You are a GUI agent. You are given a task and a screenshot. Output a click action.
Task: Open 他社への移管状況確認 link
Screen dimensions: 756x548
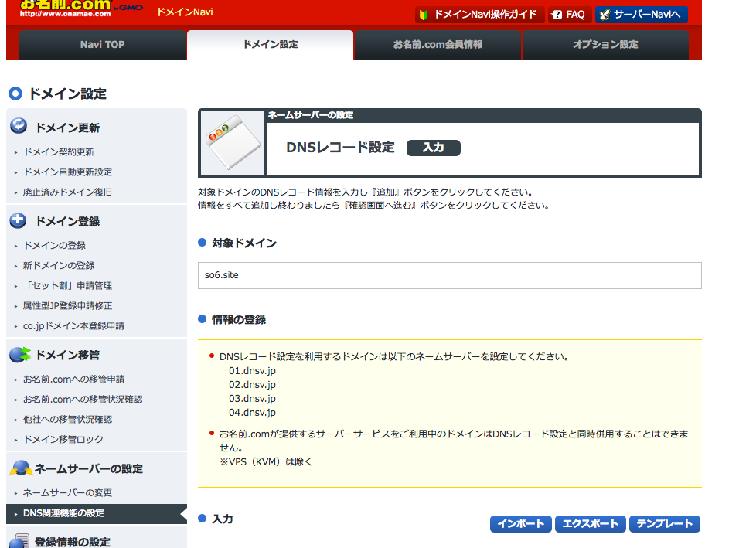67,420
